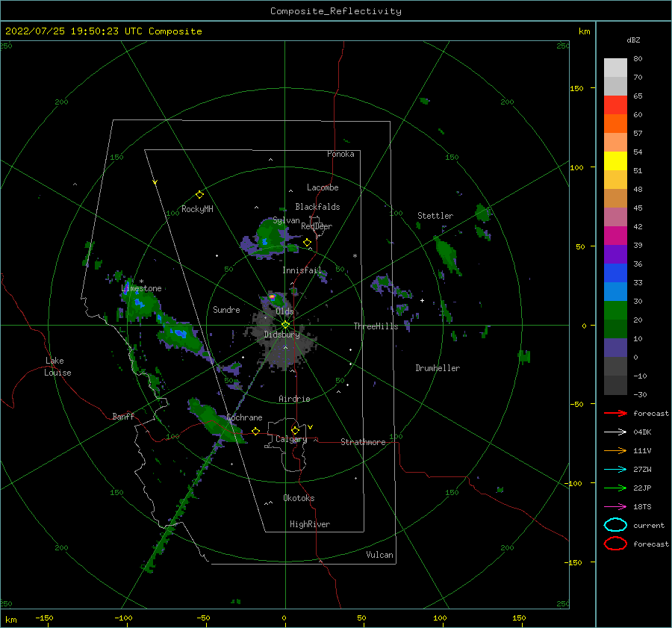The height and width of the screenshot is (628, 672).
Task: Click the white plus marker south of Stettler
Action: click(x=422, y=300)
